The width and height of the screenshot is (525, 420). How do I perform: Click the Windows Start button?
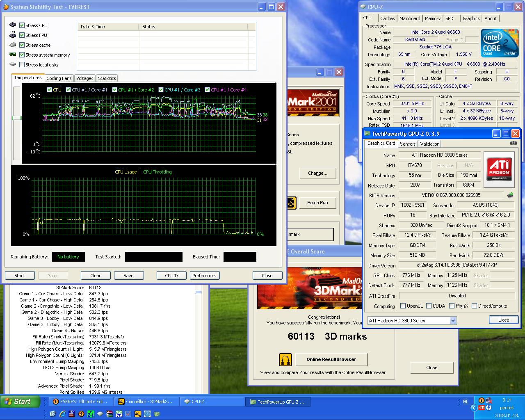click(20, 402)
